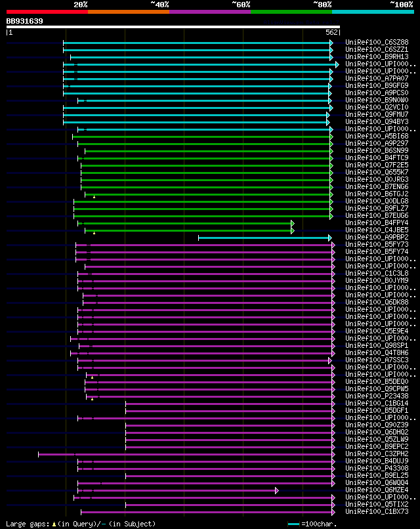Click the cyan ~100% identity legend segment
Viewport: 420px width, 529px height.
pos(373,12)
